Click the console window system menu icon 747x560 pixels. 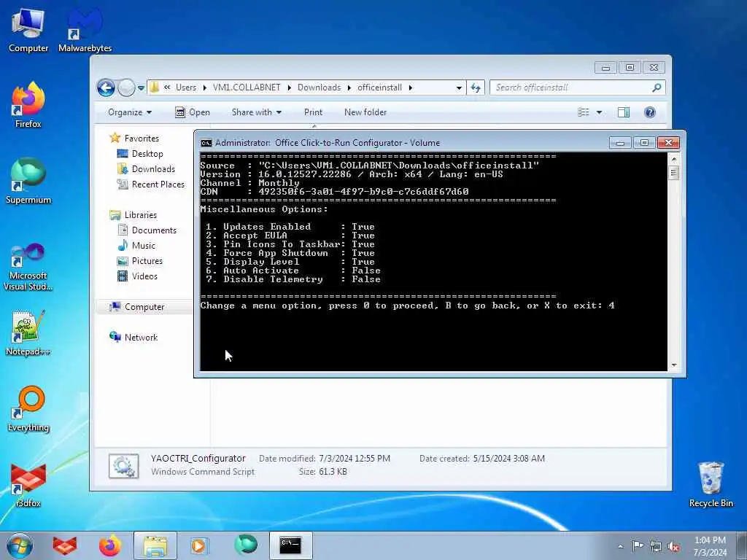pos(206,143)
